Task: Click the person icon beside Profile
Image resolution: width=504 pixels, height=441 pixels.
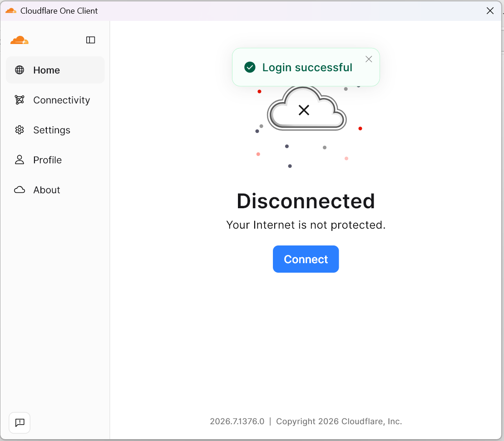Action: (x=20, y=160)
